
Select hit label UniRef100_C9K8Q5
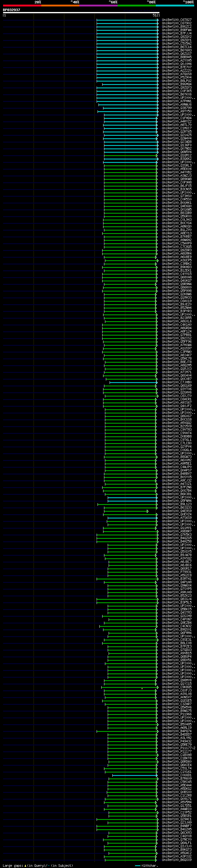point(176,687)
